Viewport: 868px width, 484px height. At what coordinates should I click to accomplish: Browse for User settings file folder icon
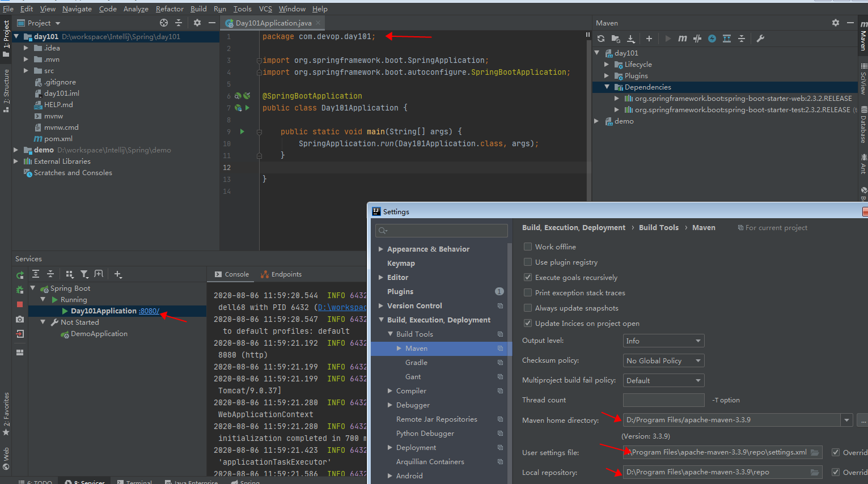tap(815, 452)
